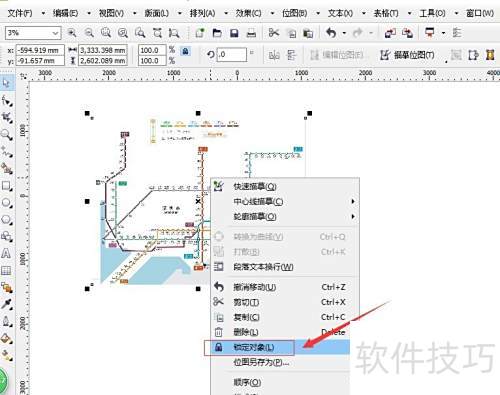Viewport: 500px width, 395px height.
Task: Click the Import icon in toolbar
Action: (390, 33)
